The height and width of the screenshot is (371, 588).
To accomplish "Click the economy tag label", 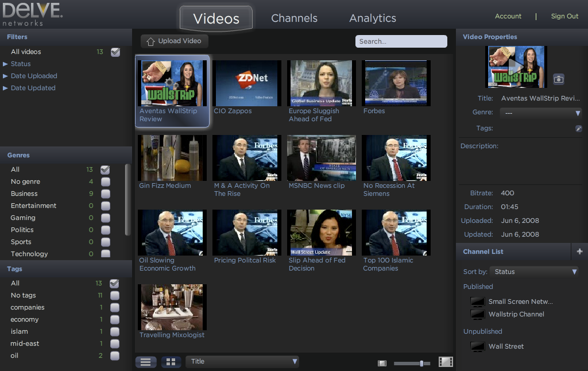I will coord(24,320).
